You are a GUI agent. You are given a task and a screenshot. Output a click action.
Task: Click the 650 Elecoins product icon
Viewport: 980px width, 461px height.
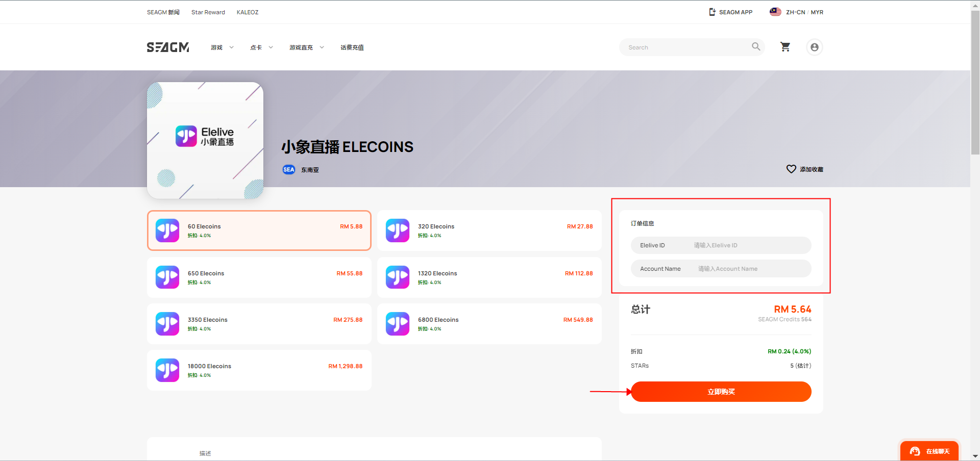[x=167, y=277]
